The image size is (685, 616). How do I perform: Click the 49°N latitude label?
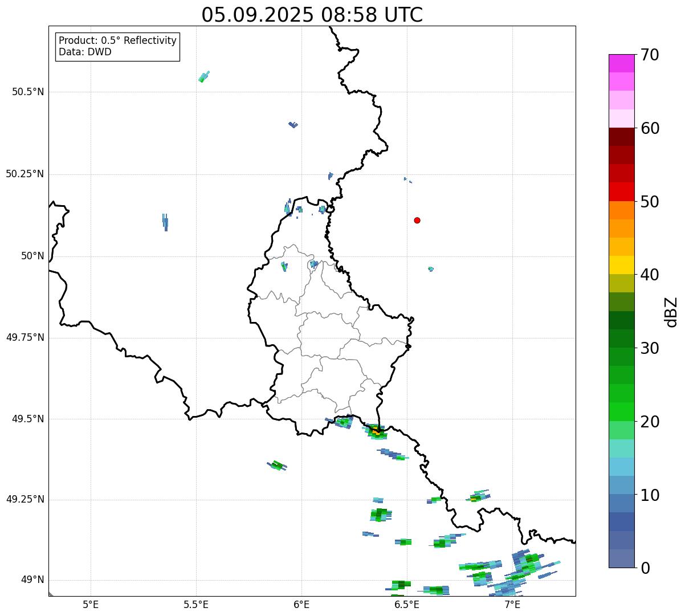pyautogui.click(x=32, y=580)
